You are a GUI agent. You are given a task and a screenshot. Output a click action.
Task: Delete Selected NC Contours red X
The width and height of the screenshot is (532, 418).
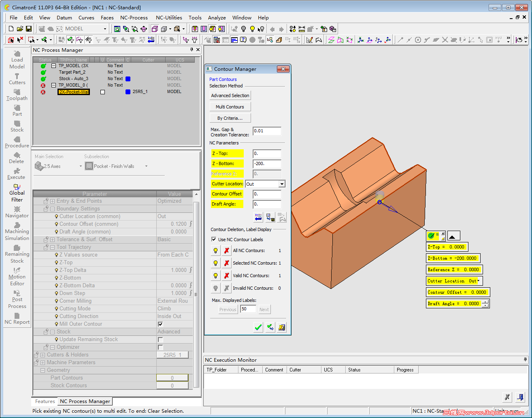tap(227, 263)
